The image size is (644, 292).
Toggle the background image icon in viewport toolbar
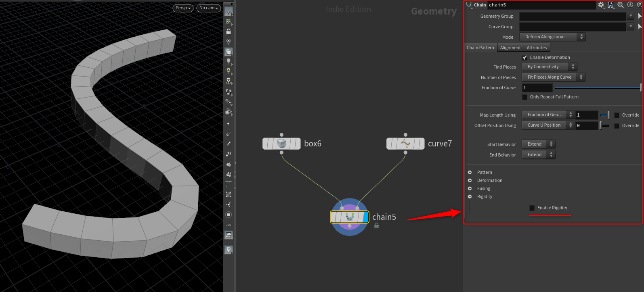tap(229, 235)
